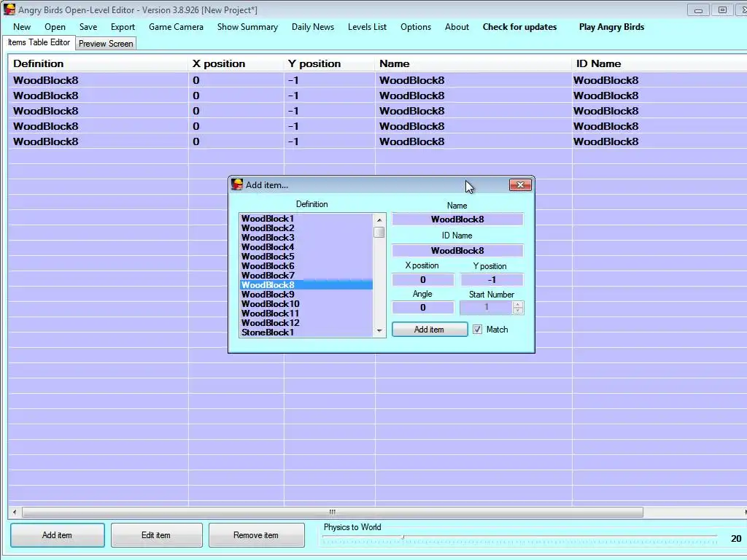This screenshot has width=747, height=560.
Task: Switch to the Preview Screen tab
Action: click(x=106, y=43)
